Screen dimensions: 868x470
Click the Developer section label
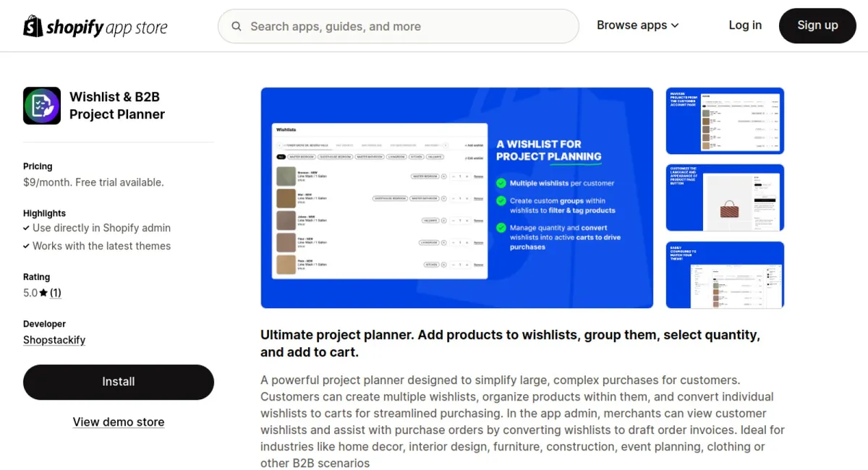coord(44,324)
